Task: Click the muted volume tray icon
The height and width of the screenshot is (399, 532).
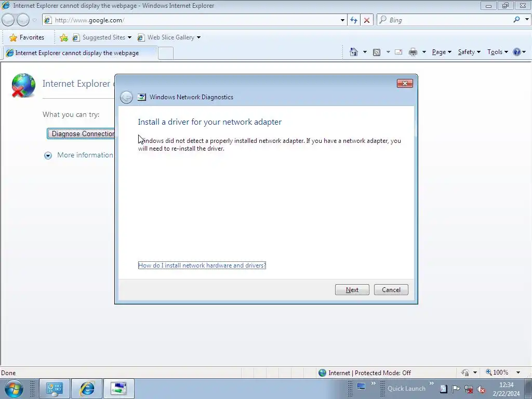Action: (x=481, y=389)
